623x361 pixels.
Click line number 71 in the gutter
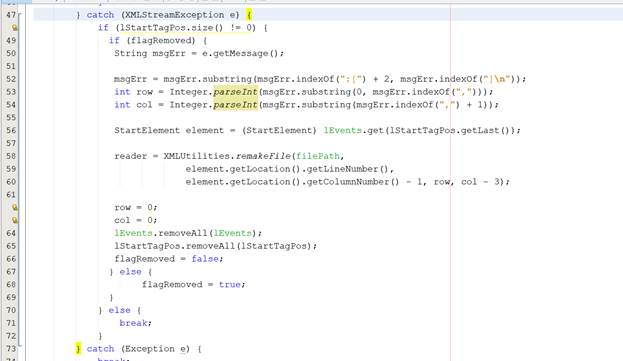[11, 323]
